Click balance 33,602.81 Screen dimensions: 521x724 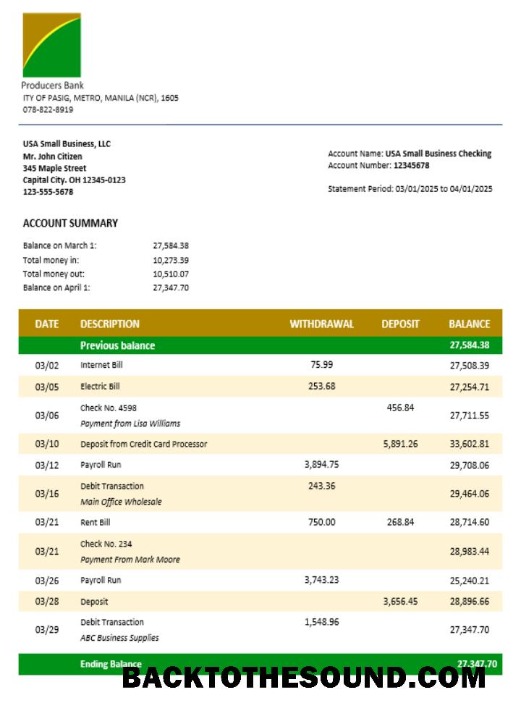[x=470, y=444]
